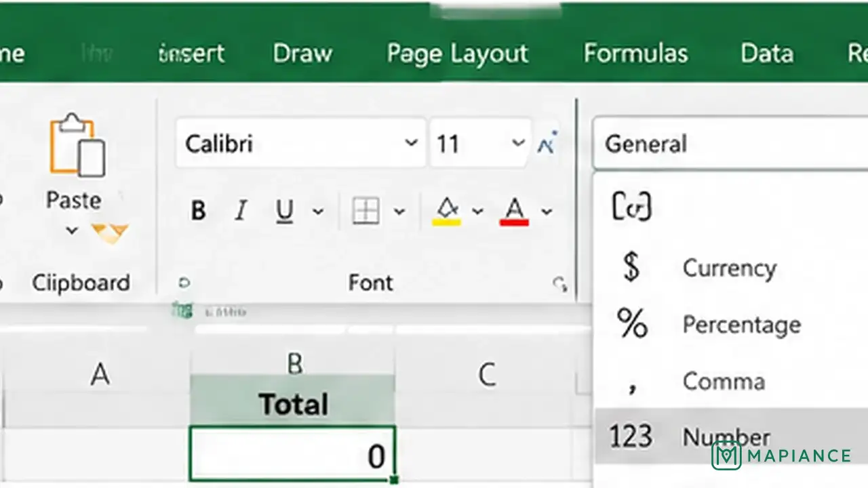Toggle Italic formatting

[240, 211]
